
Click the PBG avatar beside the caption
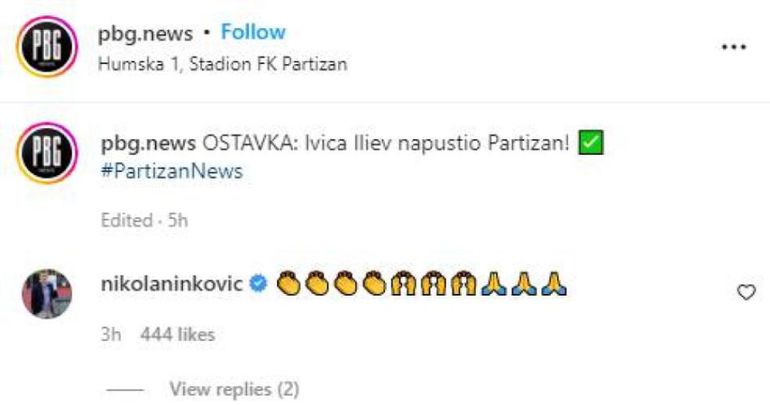[x=46, y=156]
